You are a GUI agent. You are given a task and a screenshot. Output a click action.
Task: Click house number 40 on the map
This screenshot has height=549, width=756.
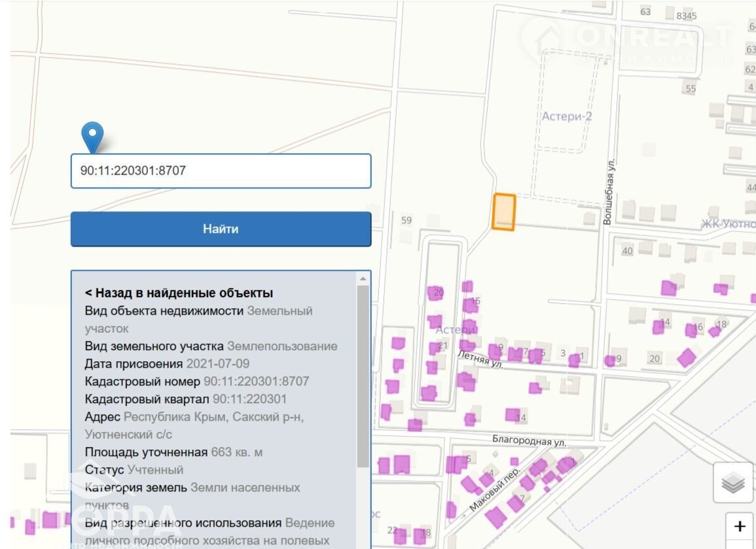coord(628,251)
